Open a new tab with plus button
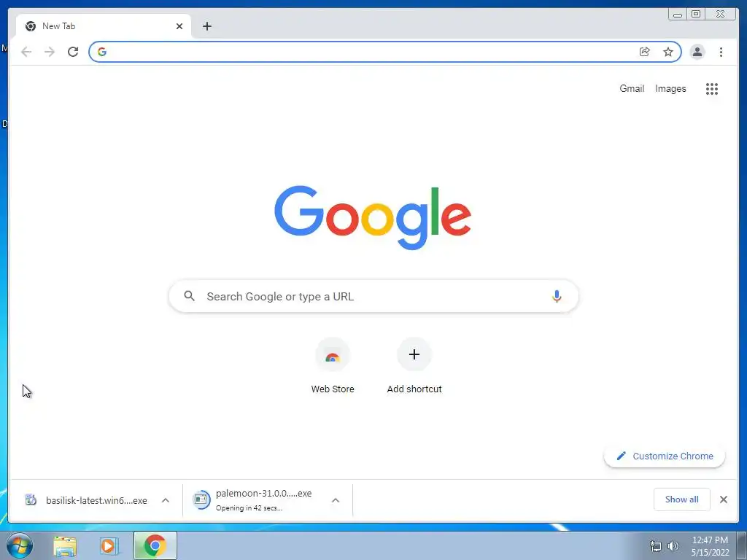This screenshot has width=747, height=560. point(206,26)
